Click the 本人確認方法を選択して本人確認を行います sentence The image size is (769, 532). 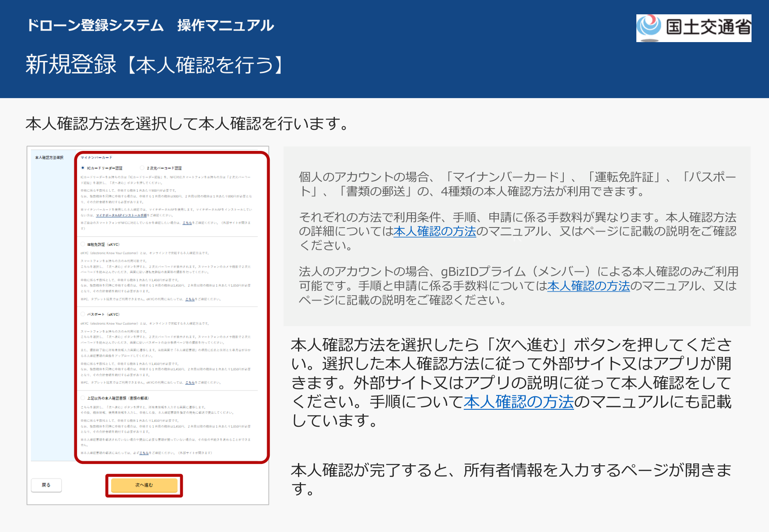point(187,124)
